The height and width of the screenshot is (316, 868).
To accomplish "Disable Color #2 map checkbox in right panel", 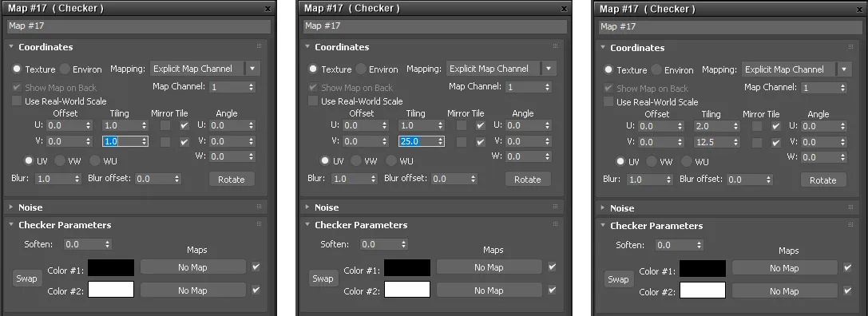I will [847, 290].
